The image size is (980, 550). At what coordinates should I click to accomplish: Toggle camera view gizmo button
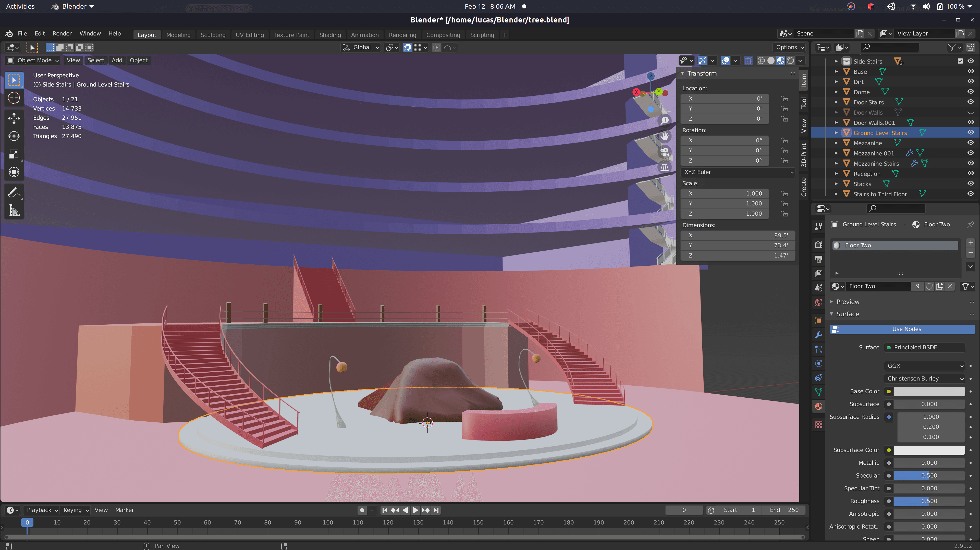coord(664,151)
